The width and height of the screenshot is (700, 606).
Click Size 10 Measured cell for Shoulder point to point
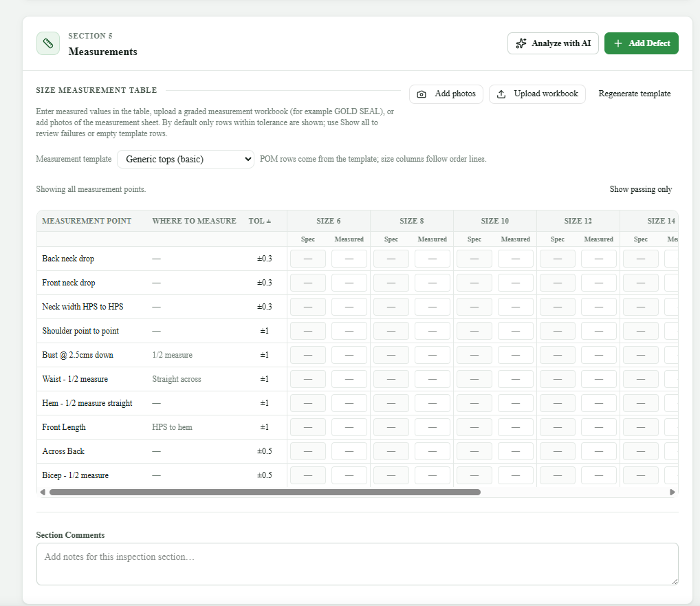coord(516,331)
